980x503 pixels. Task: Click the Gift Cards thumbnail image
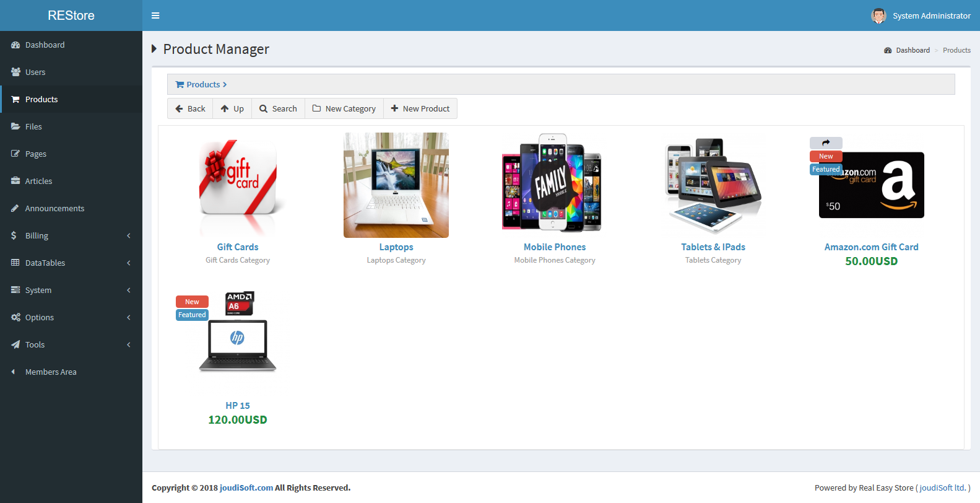[x=238, y=185]
